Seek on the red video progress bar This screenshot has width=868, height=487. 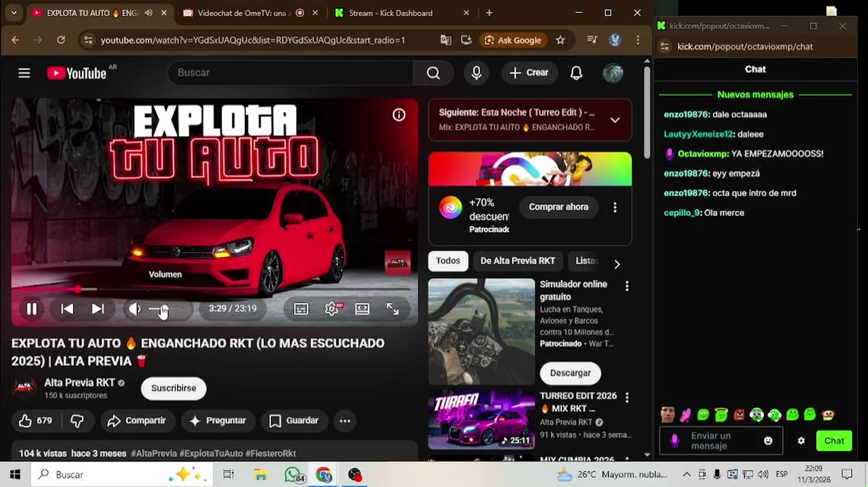coord(211,289)
